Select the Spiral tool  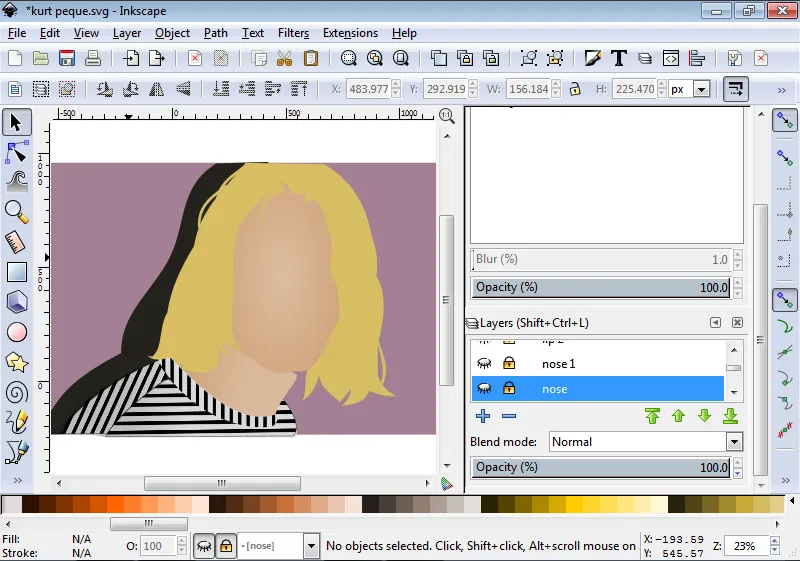(x=16, y=393)
